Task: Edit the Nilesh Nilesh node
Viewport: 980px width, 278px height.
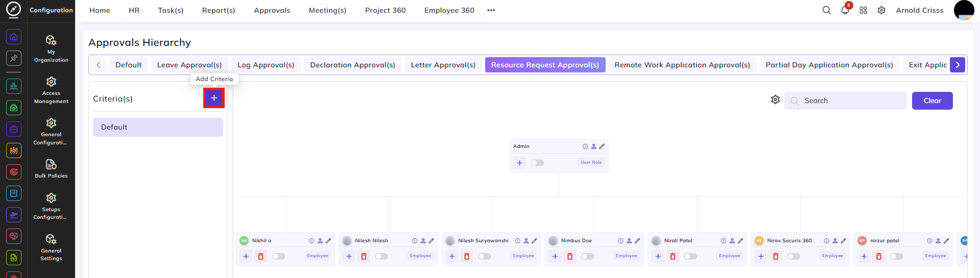Action: [x=432, y=241]
